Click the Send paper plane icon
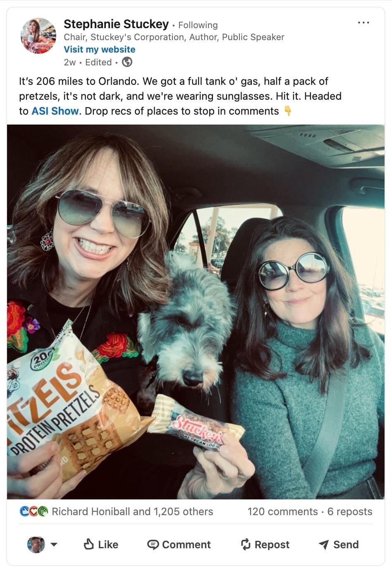This screenshot has height=571, width=392. click(x=324, y=545)
